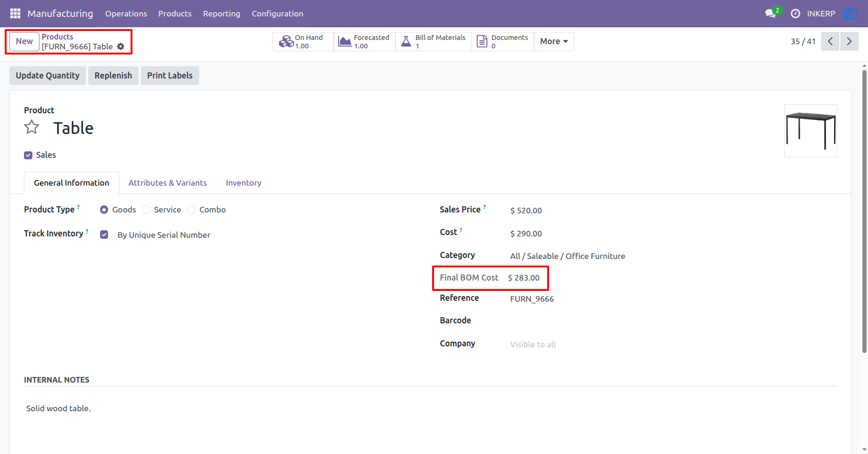Click the Bill of Materials flask icon
The width and height of the screenshot is (868, 454).
406,41
